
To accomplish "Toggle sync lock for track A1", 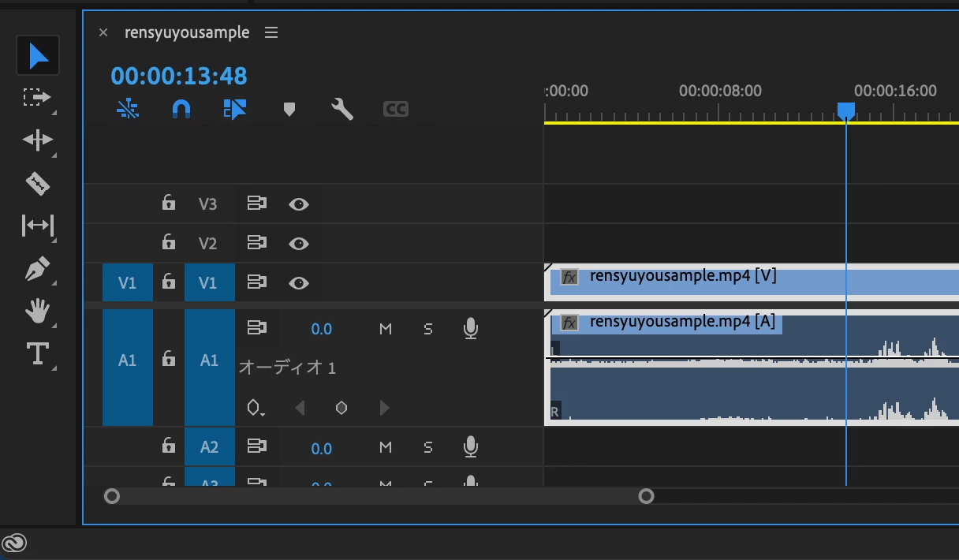I will [256, 327].
